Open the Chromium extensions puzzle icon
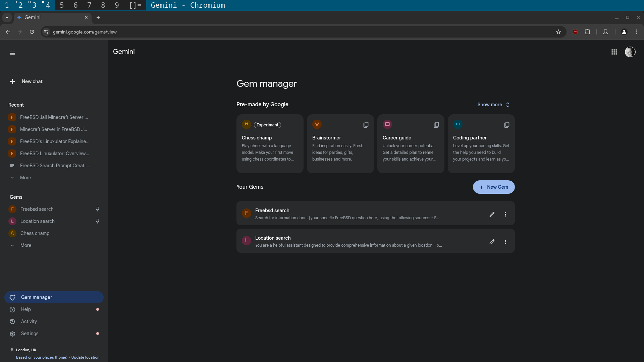Viewport: 644px width, 362px height. 587,32
